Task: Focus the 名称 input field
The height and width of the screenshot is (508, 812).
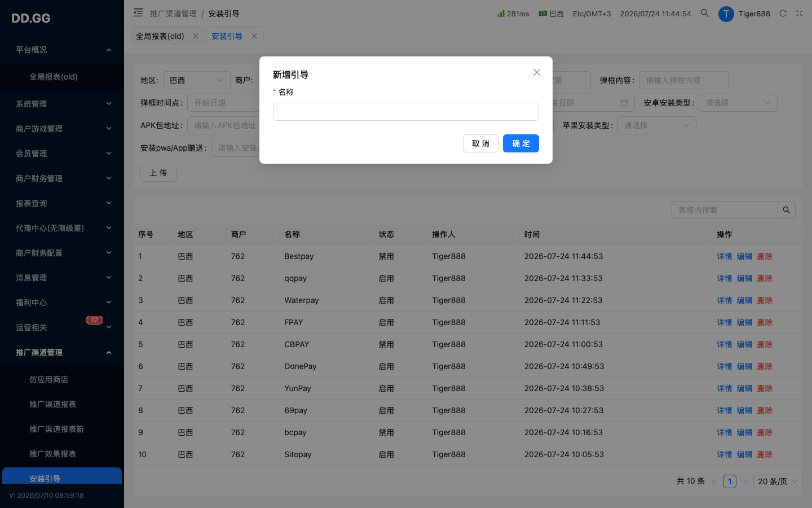Action: pyautogui.click(x=406, y=112)
